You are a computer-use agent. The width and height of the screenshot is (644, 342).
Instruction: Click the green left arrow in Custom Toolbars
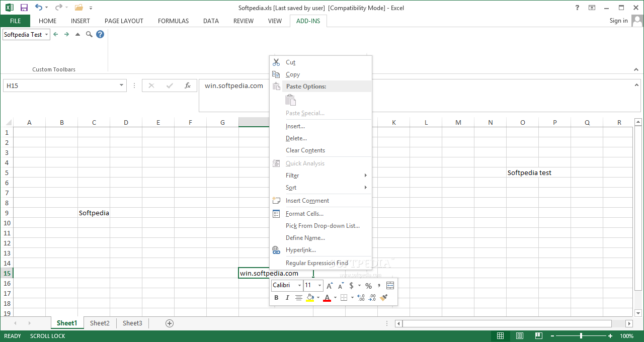click(56, 34)
